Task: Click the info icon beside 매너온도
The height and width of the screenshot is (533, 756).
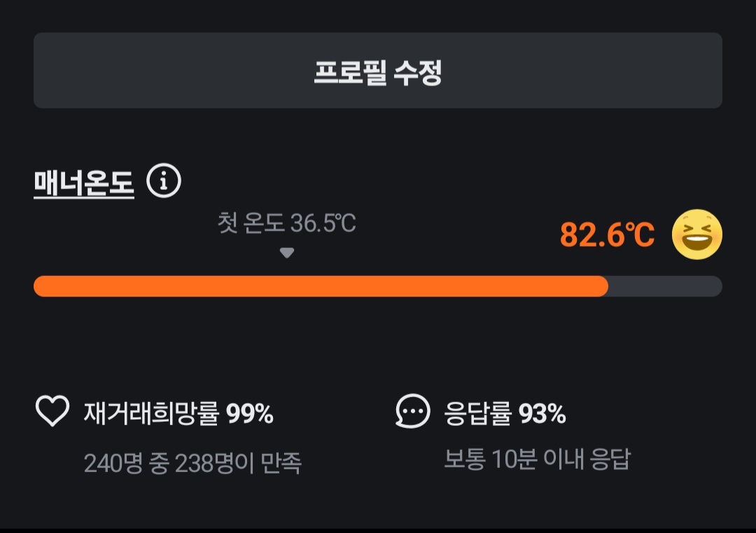Action: pyautogui.click(x=164, y=182)
